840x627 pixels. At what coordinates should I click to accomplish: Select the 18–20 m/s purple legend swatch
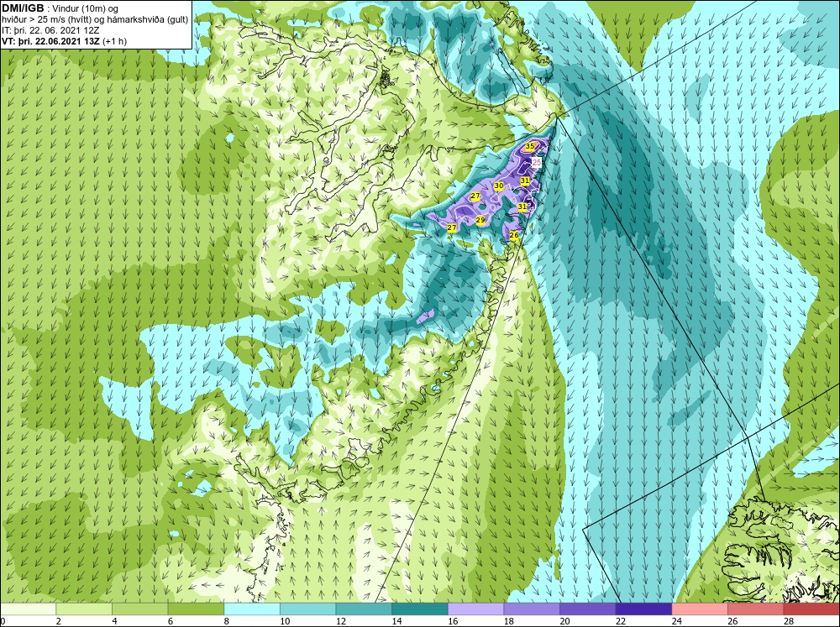point(532,609)
